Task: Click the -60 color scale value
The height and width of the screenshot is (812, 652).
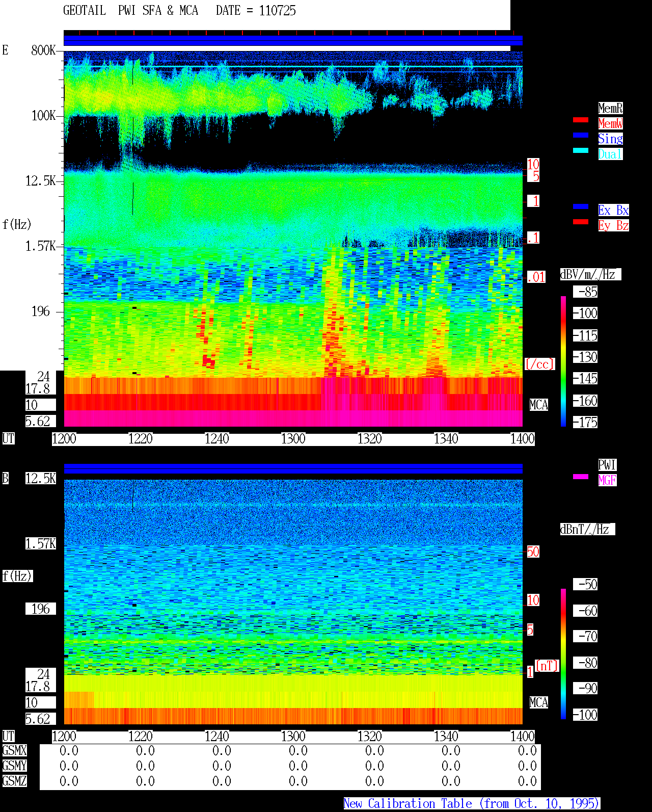Action: (x=585, y=611)
